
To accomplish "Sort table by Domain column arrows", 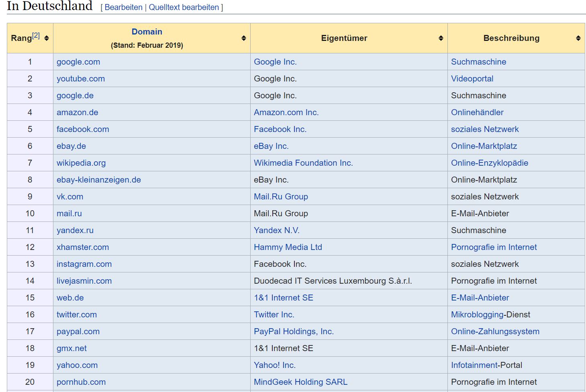I will 244,38.
